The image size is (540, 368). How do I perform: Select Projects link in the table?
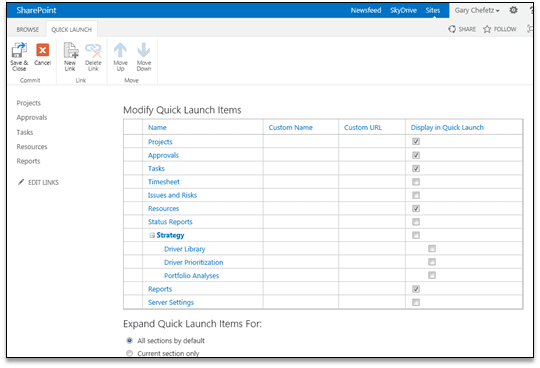pos(160,142)
